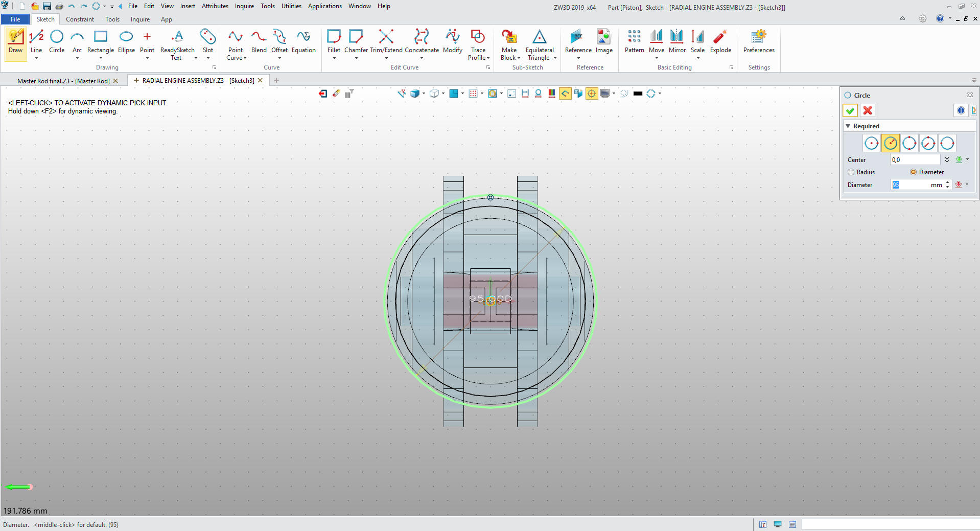
Task: Select the Radius radio option
Action: pyautogui.click(x=851, y=172)
